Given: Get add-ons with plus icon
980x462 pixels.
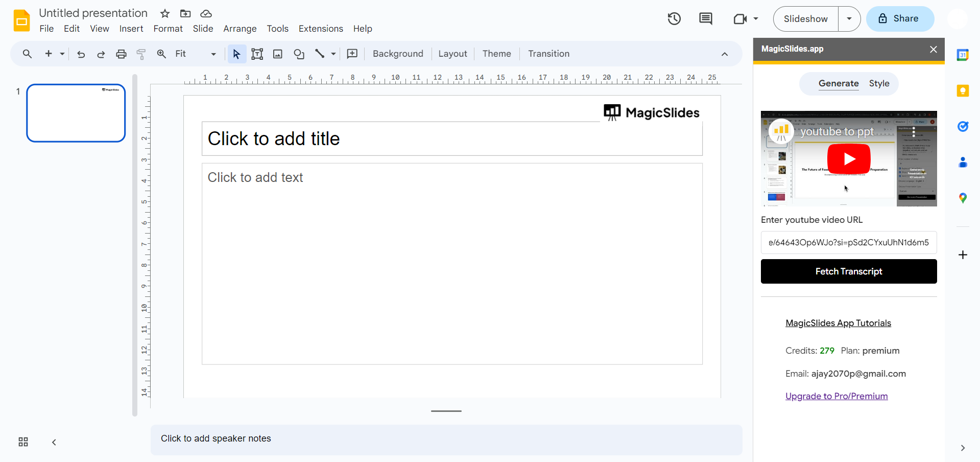Looking at the screenshot, I should point(963,255).
